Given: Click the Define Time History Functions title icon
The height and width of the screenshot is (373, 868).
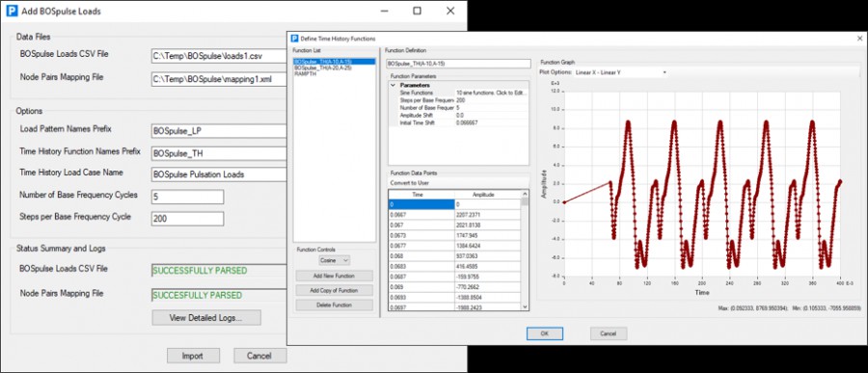Looking at the screenshot, I should (x=294, y=39).
